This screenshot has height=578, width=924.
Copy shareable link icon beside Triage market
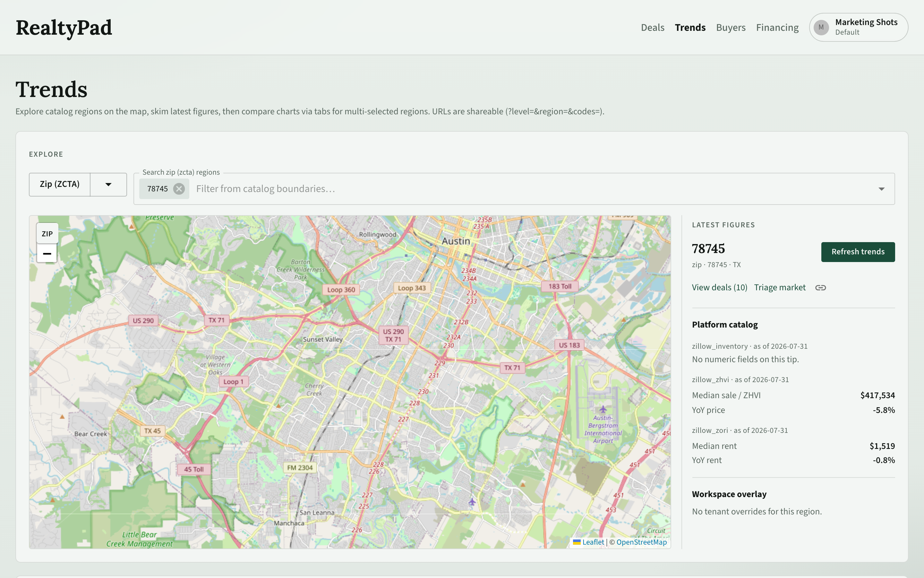pyautogui.click(x=820, y=287)
